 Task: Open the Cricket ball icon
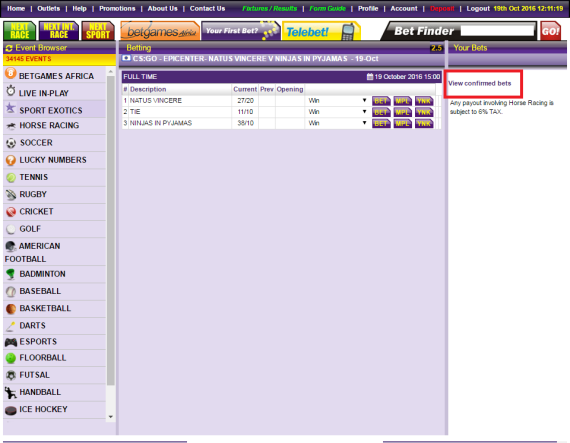point(11,212)
